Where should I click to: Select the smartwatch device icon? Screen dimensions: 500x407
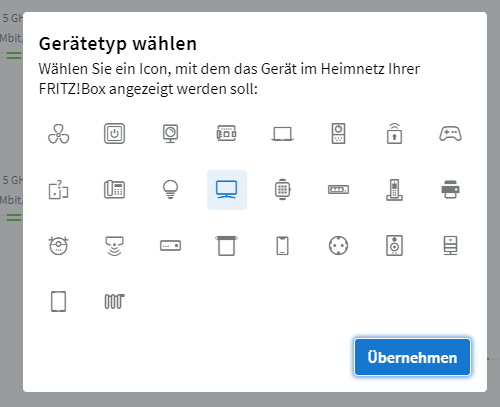click(282, 190)
